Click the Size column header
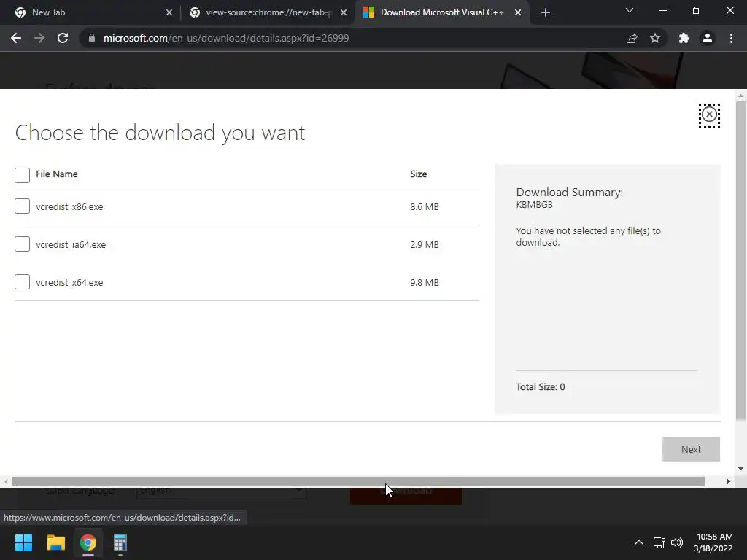The height and width of the screenshot is (560, 747). click(x=418, y=174)
